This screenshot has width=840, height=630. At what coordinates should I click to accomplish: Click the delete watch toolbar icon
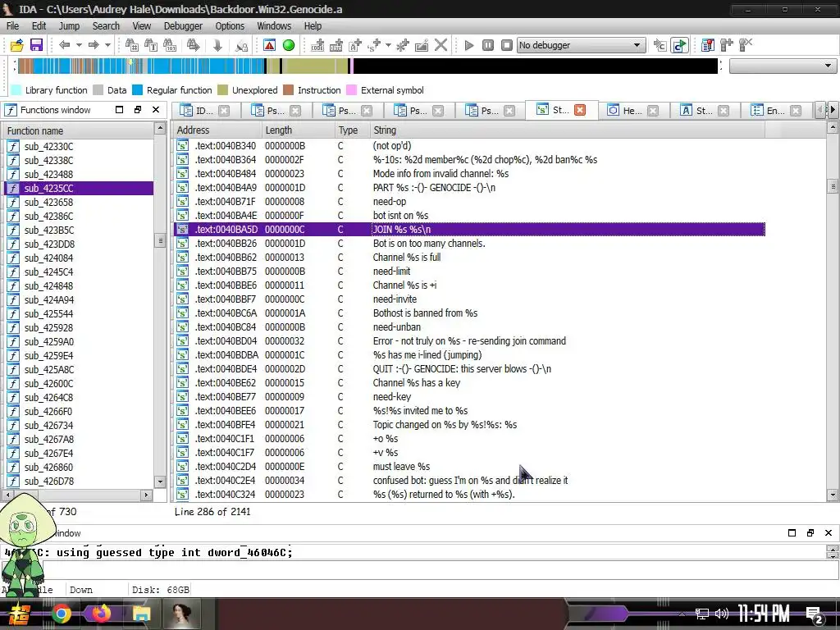(x=745, y=46)
